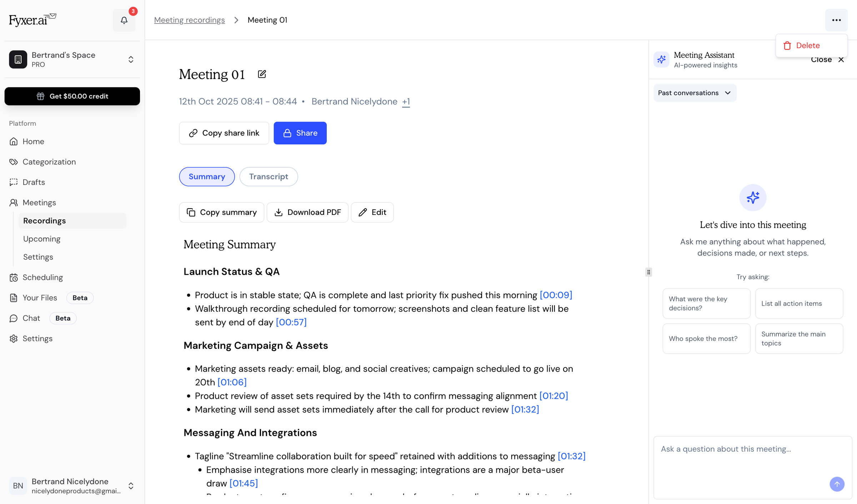Open Chat beta section
This screenshot has height=504, width=857.
click(x=72, y=318)
